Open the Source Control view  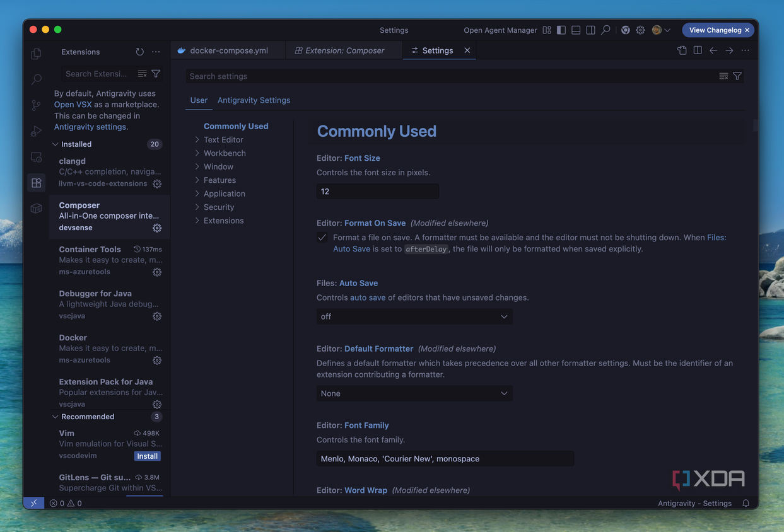(36, 105)
